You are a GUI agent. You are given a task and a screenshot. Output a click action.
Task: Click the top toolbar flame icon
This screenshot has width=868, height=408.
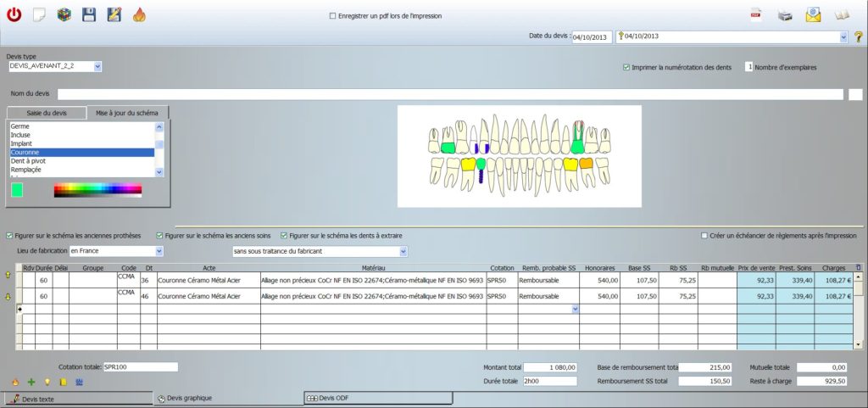click(x=140, y=15)
